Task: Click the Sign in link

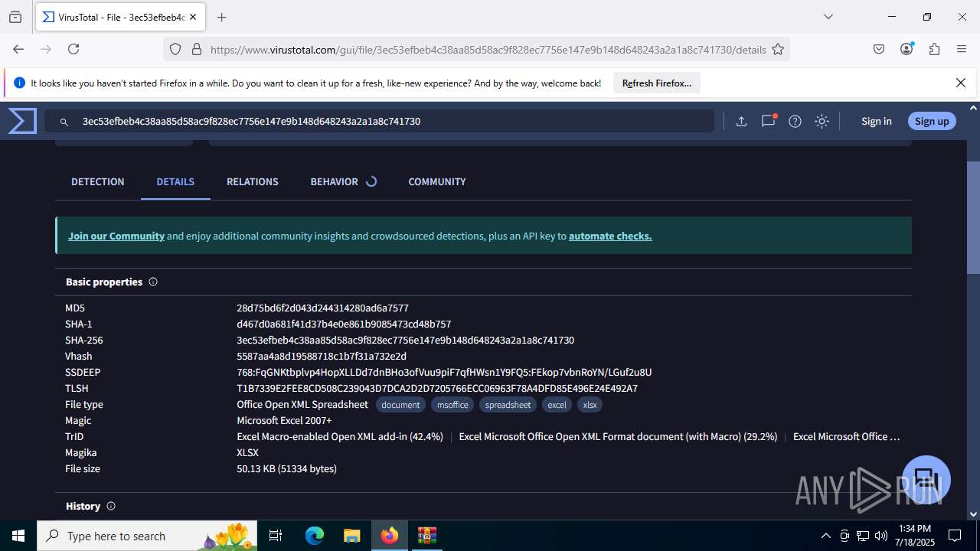Action: click(x=877, y=121)
